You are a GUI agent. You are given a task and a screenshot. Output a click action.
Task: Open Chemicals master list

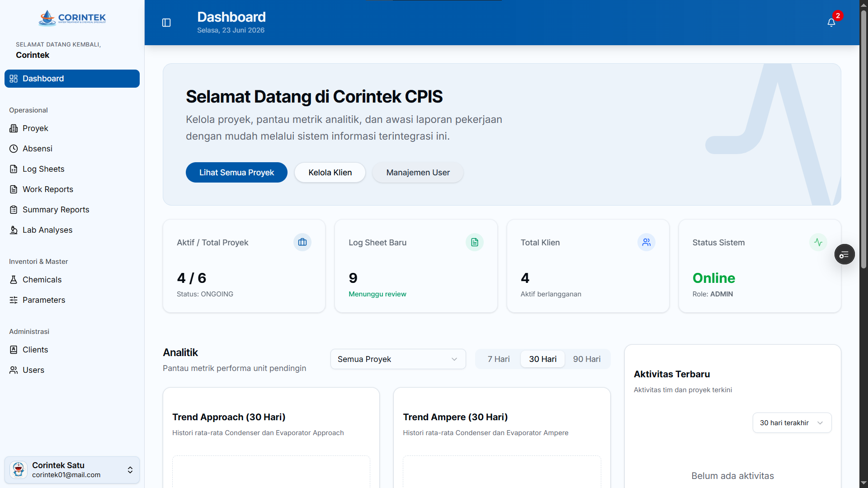point(72,280)
